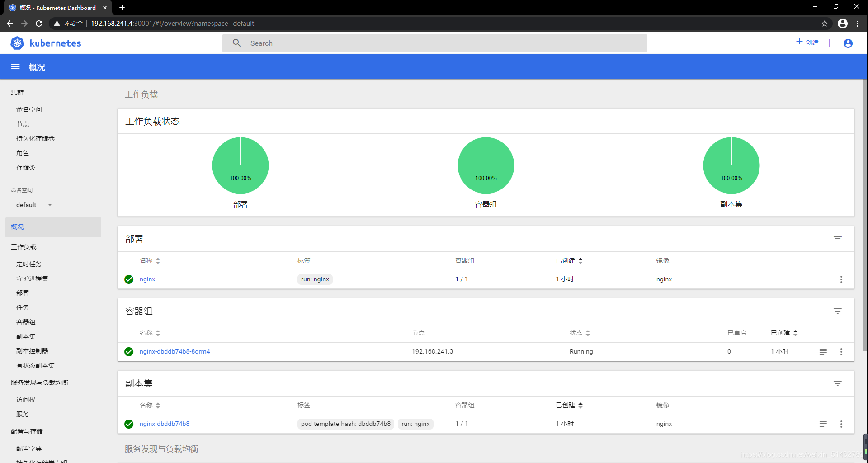View logs for replica set nginx-dbddb74b8
The height and width of the screenshot is (463, 868).
click(823, 424)
